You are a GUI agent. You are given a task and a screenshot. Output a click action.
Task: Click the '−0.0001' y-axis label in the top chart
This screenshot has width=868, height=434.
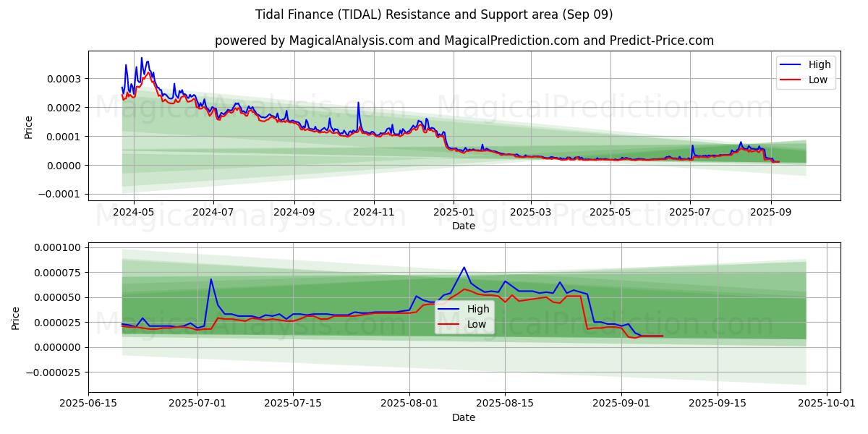(x=61, y=194)
